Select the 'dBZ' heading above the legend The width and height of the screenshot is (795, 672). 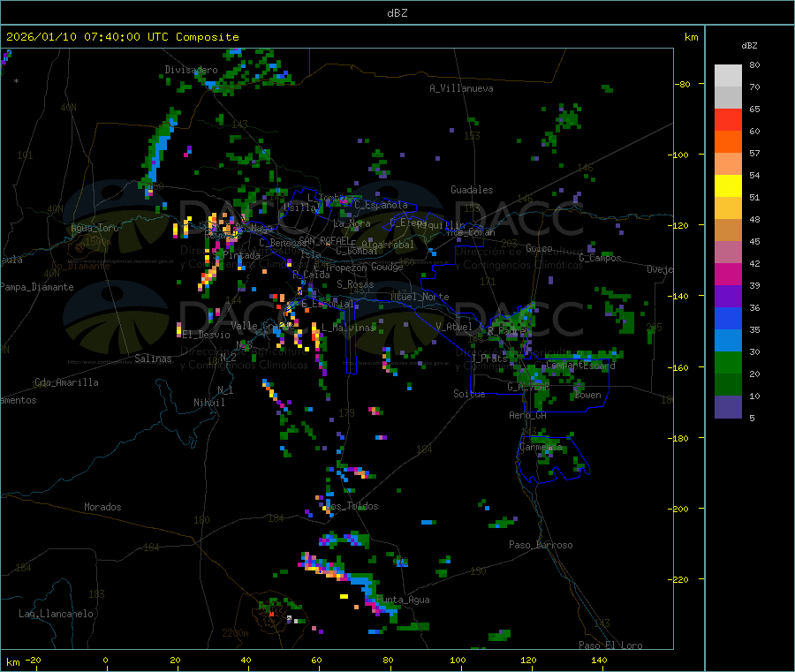[x=749, y=46]
